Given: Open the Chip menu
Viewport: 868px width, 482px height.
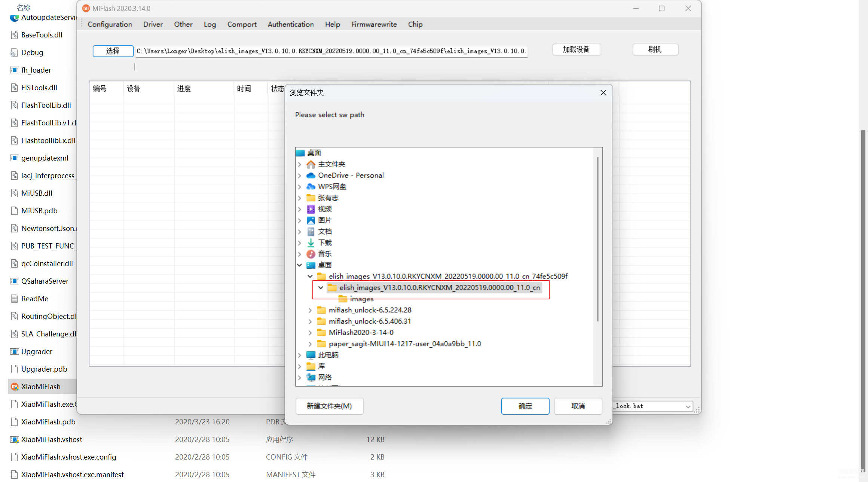Looking at the screenshot, I should (415, 24).
